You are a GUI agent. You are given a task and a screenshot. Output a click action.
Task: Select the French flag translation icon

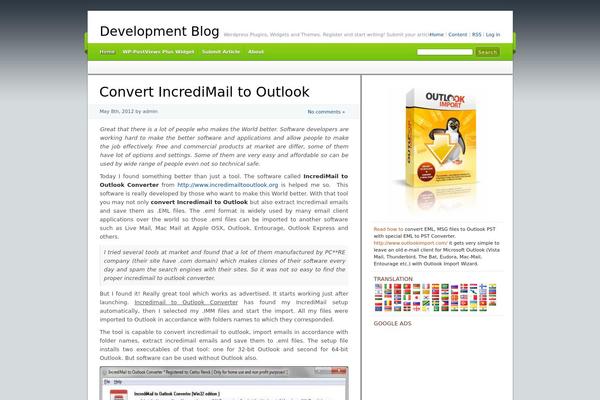[x=426, y=286]
